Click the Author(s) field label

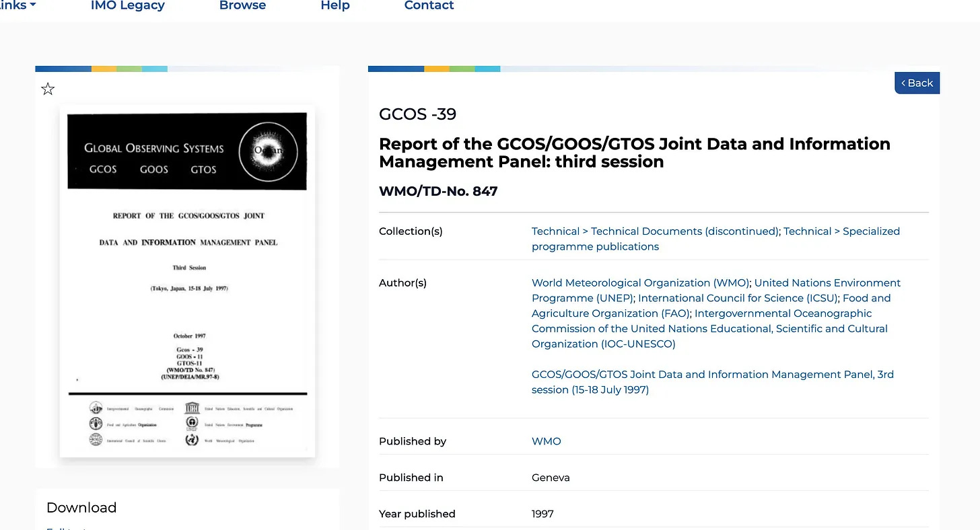403,282
